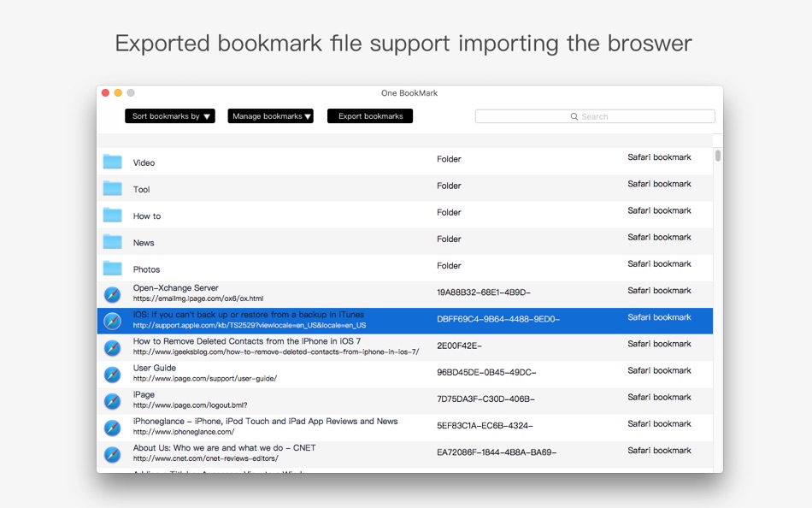Screen dimensions: 812x508
Task: Click the cnet.com/cnet-reviews-editors URL text
Action: [x=206, y=458]
